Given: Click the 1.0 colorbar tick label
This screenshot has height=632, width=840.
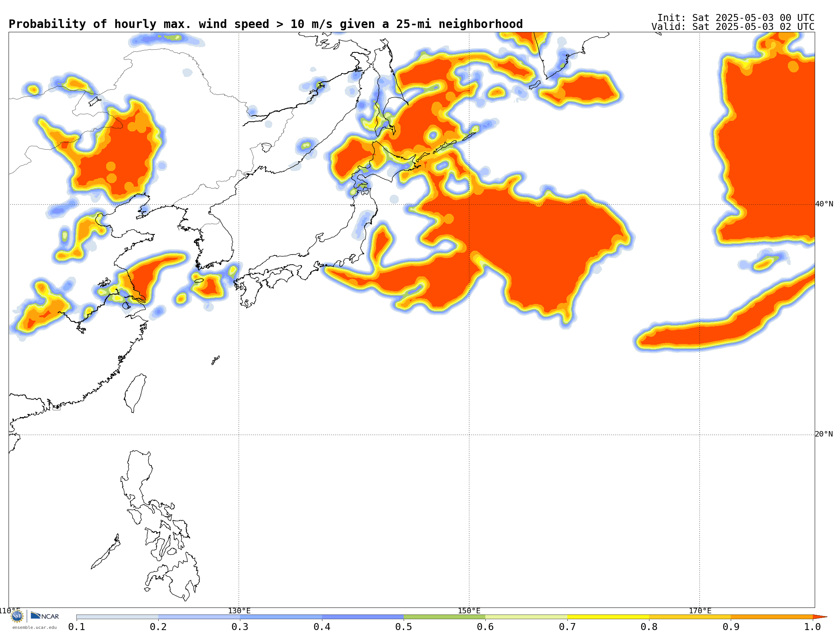Looking at the screenshot, I should 813,627.
